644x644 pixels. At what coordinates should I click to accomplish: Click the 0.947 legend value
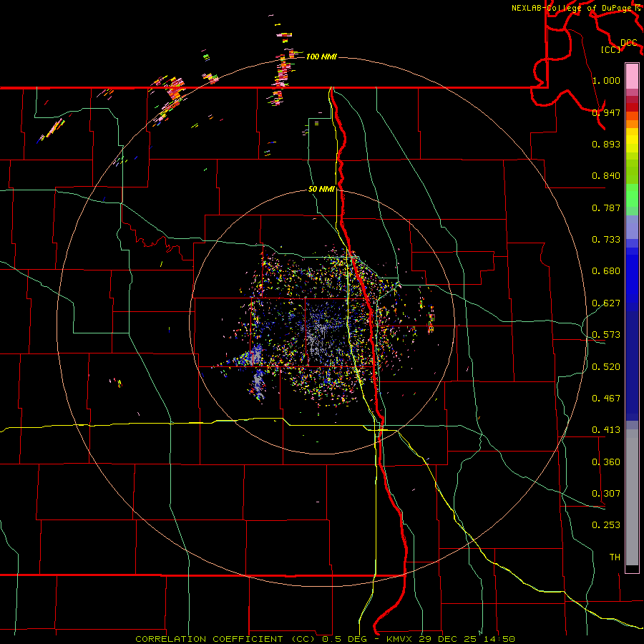click(606, 112)
